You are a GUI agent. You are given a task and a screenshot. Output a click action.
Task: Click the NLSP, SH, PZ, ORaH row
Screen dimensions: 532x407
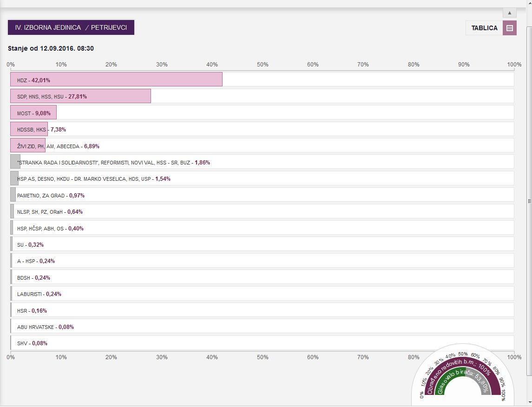click(50, 212)
